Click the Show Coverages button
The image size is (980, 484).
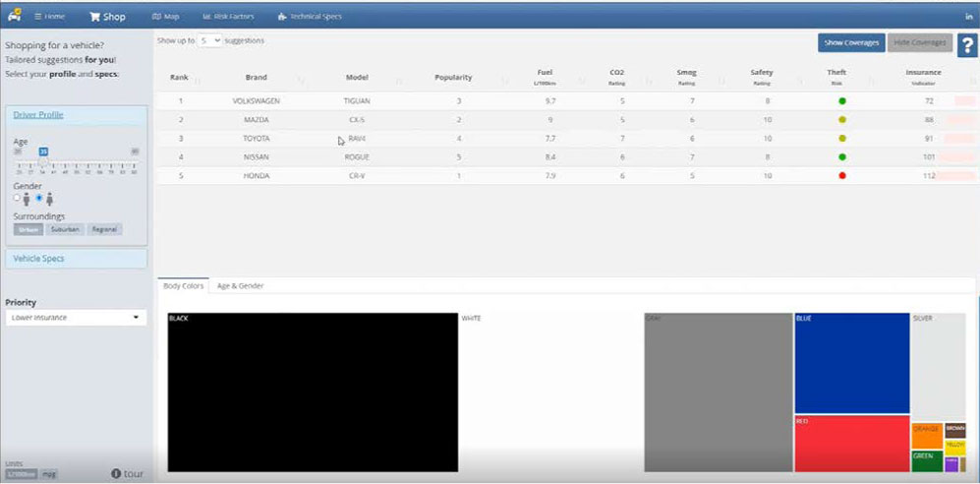point(851,42)
